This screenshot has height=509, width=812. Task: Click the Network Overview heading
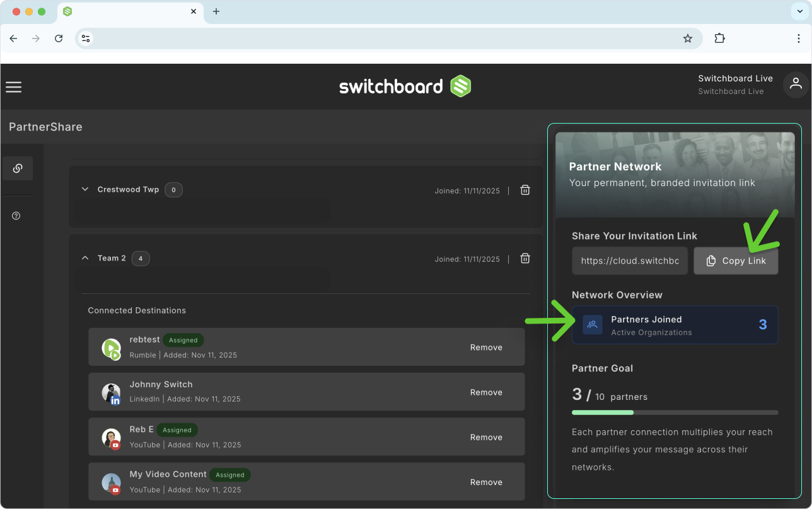point(617,295)
